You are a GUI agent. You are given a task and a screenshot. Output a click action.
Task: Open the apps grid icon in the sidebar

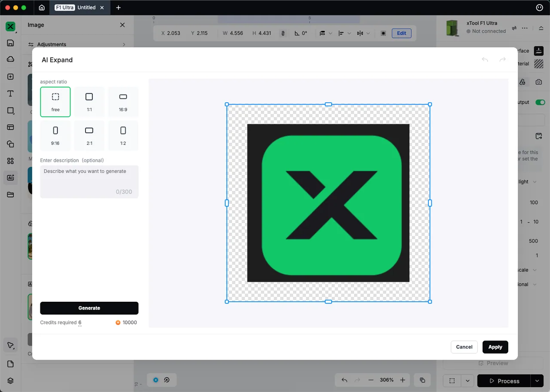tap(11, 161)
